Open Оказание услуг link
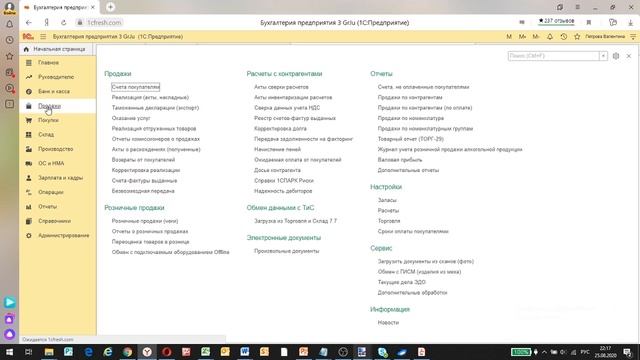This screenshot has width=640, height=360. pyautogui.click(x=131, y=118)
